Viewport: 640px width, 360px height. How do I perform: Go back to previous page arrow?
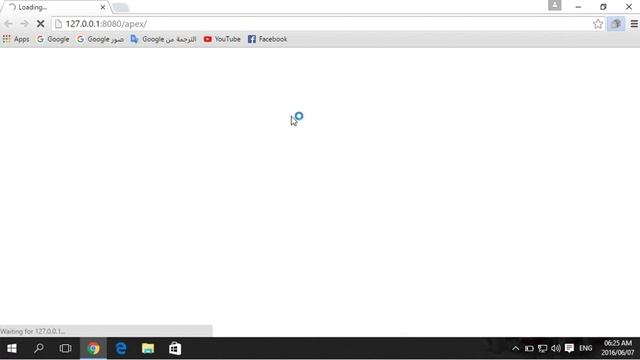click(8, 24)
